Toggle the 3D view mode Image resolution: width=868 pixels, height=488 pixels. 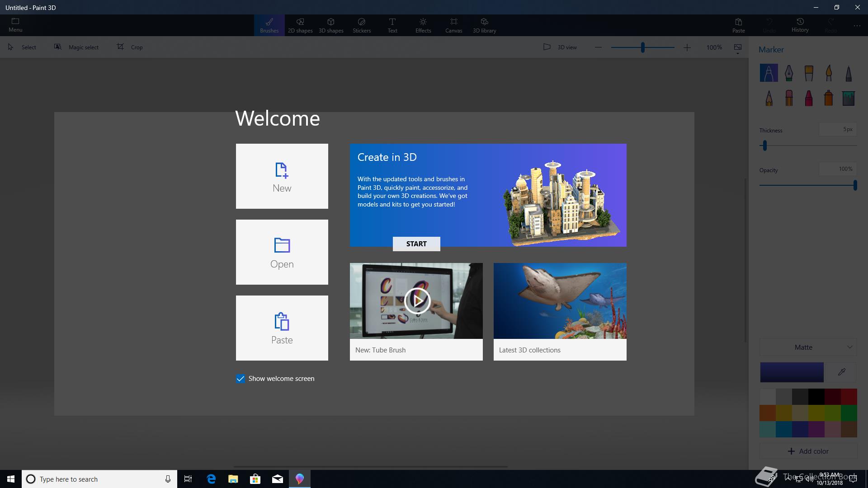coord(560,47)
